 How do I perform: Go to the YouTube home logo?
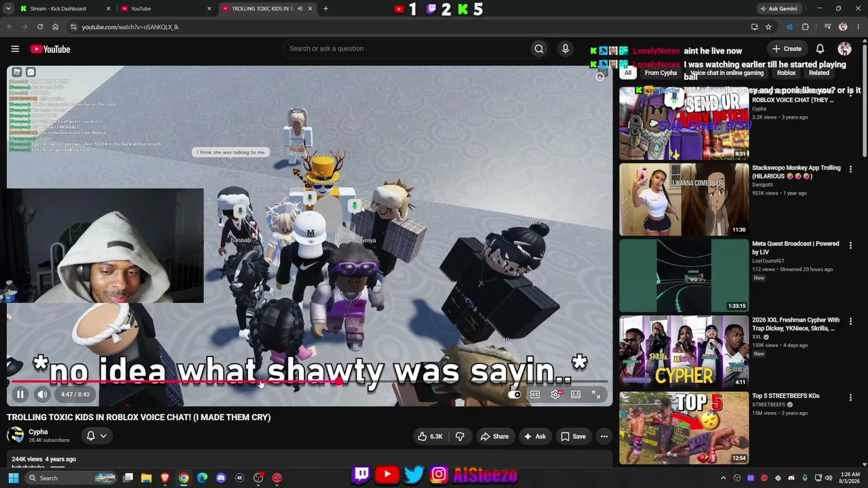(50, 49)
